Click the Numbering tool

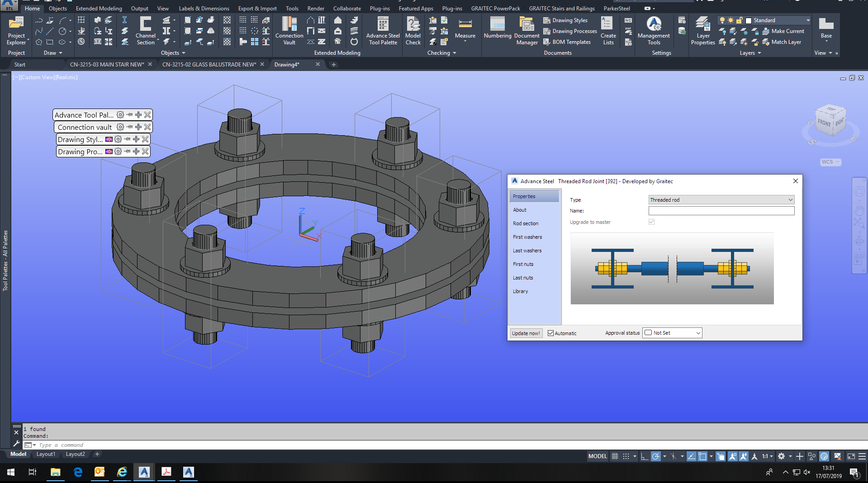pyautogui.click(x=497, y=28)
